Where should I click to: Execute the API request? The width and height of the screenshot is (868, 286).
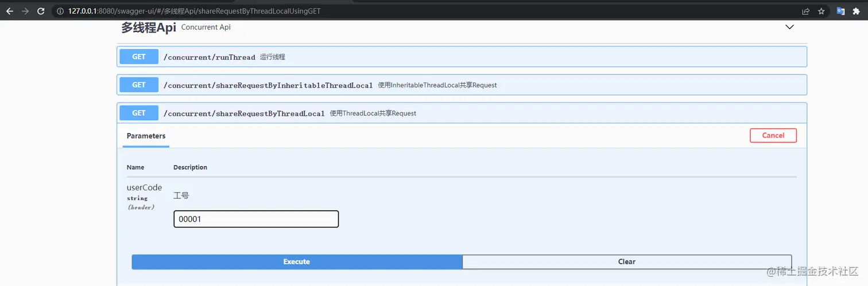(297, 262)
